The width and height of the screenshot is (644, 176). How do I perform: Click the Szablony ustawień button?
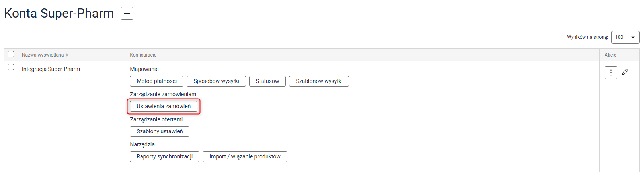click(x=160, y=131)
